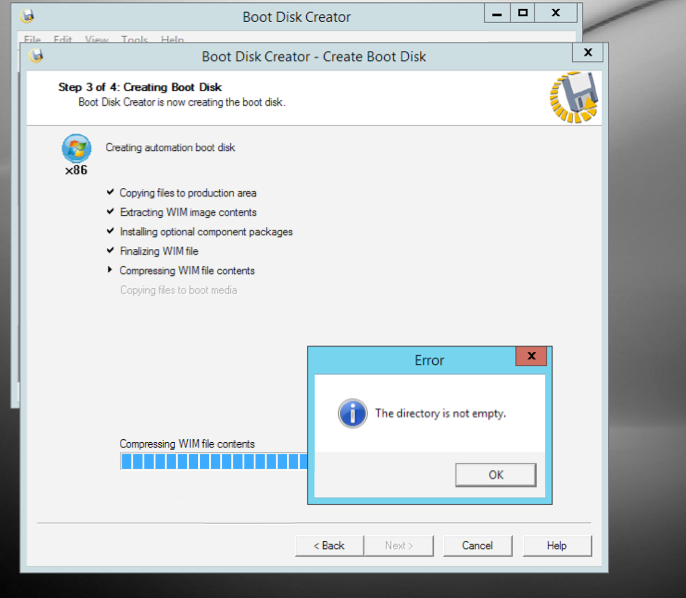The width and height of the screenshot is (686, 598).
Task: Click the Windows x86 orb icon
Action: pyautogui.click(x=77, y=148)
